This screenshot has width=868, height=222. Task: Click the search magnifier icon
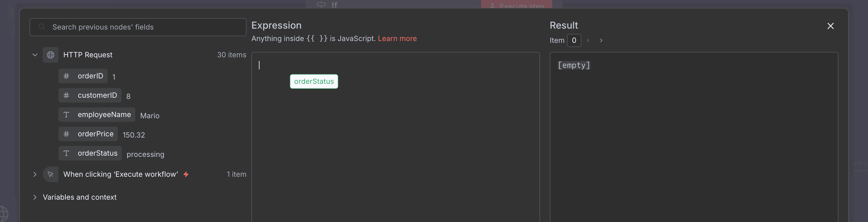[42, 27]
